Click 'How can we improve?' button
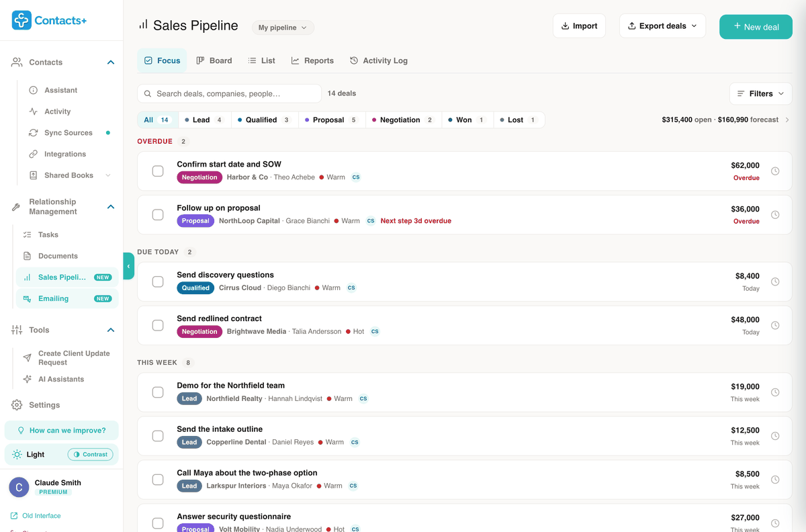 point(61,431)
